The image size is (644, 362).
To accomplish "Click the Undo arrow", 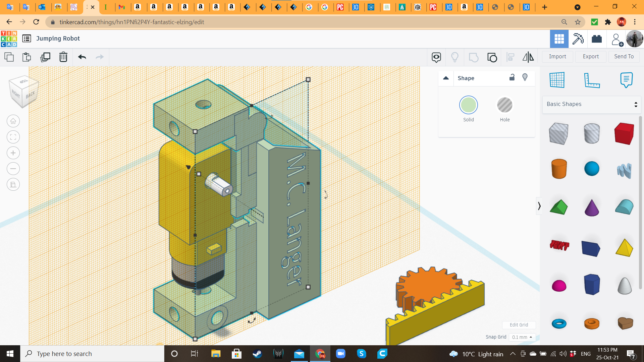I will 82,57.
